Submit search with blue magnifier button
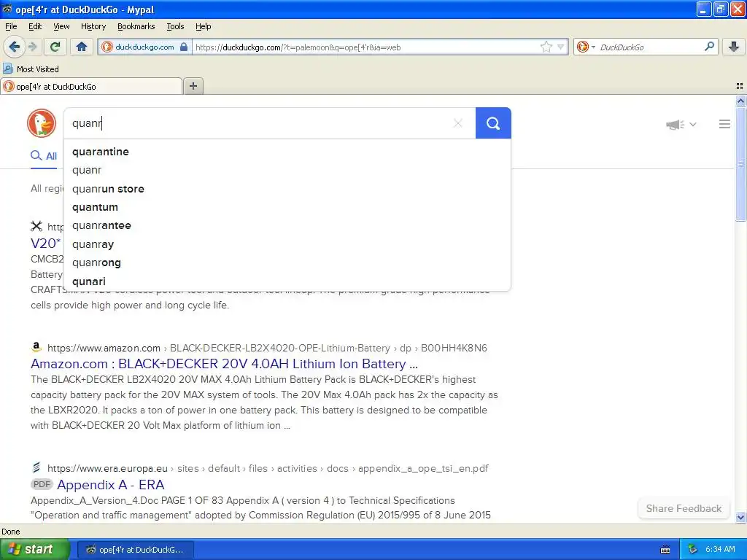Image resolution: width=747 pixels, height=560 pixels. tap(493, 123)
